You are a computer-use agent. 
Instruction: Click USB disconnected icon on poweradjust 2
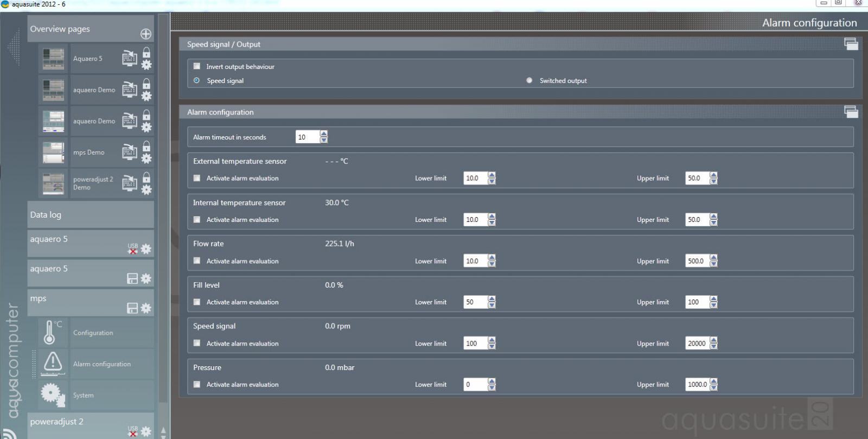click(x=132, y=431)
